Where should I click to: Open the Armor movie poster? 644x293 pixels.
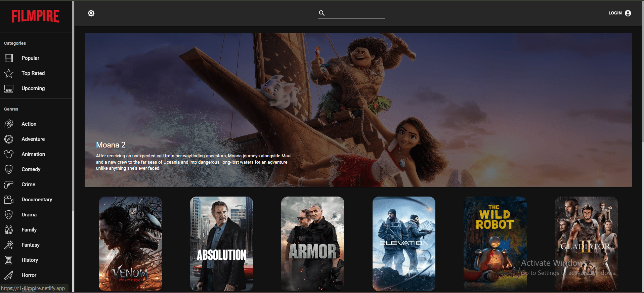click(x=313, y=244)
